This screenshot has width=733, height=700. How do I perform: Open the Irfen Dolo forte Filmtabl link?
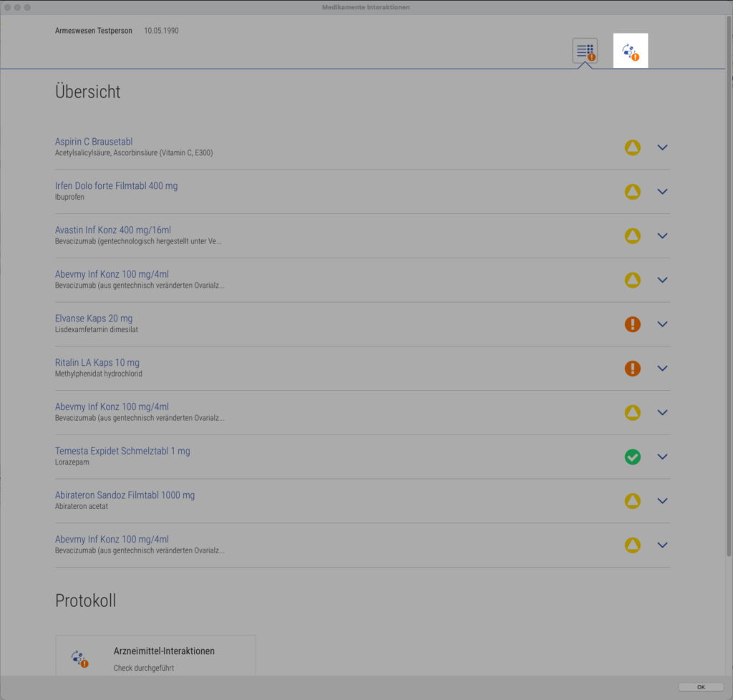coord(117,185)
